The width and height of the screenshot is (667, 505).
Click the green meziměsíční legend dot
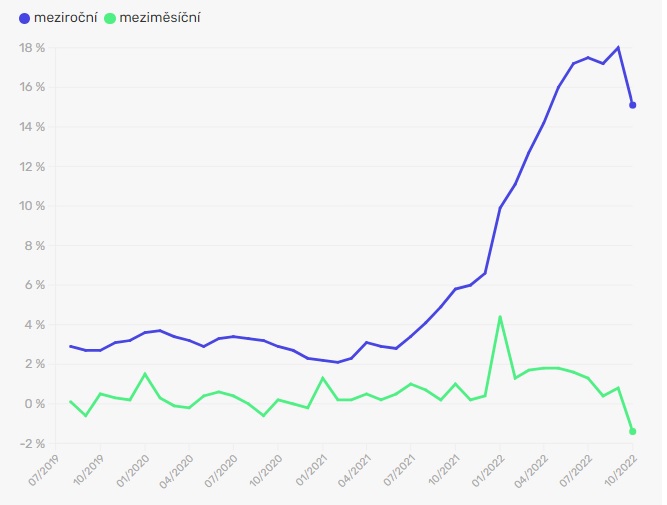coord(110,17)
